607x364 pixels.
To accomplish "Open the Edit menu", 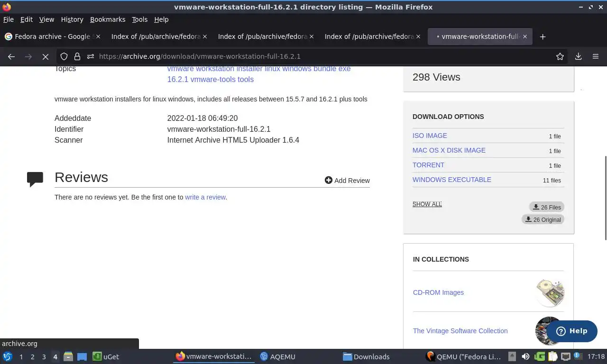I will 27,19.
